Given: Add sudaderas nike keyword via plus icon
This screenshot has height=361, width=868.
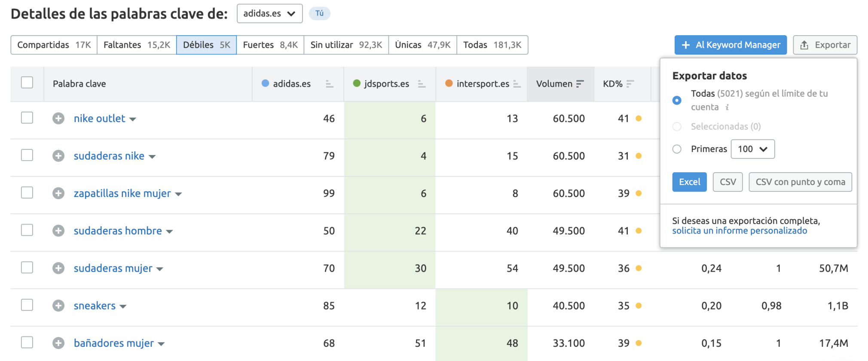Looking at the screenshot, I should click(58, 156).
